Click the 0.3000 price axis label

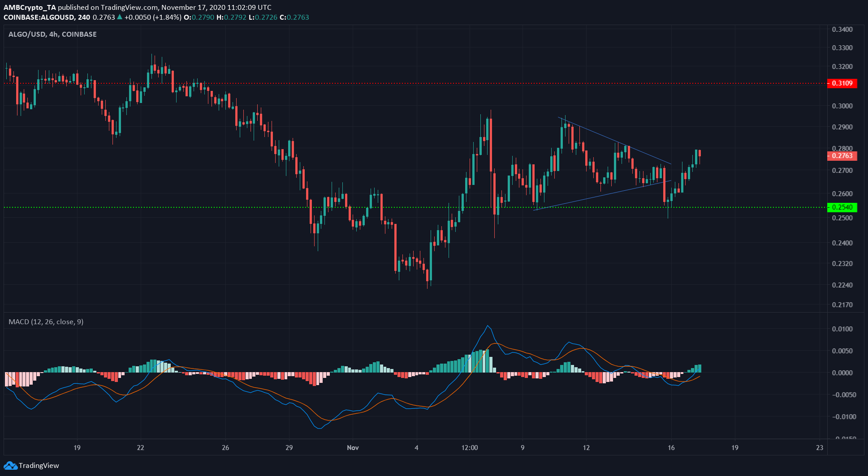pyautogui.click(x=842, y=106)
